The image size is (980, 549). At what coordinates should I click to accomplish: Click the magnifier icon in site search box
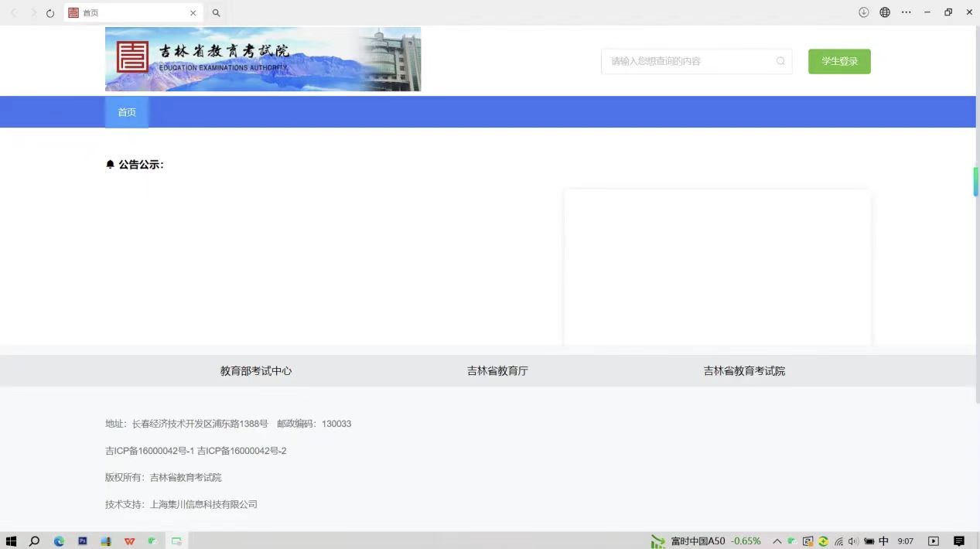click(780, 61)
